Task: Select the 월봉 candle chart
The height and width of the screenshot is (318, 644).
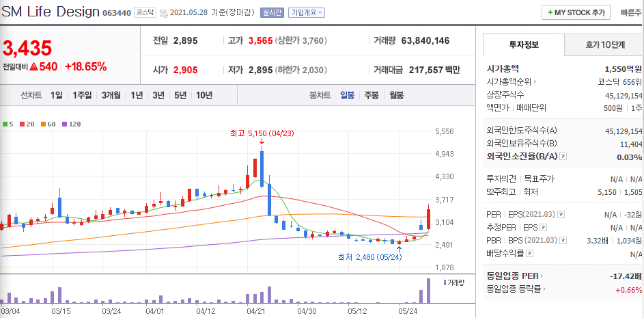Action: (x=396, y=96)
